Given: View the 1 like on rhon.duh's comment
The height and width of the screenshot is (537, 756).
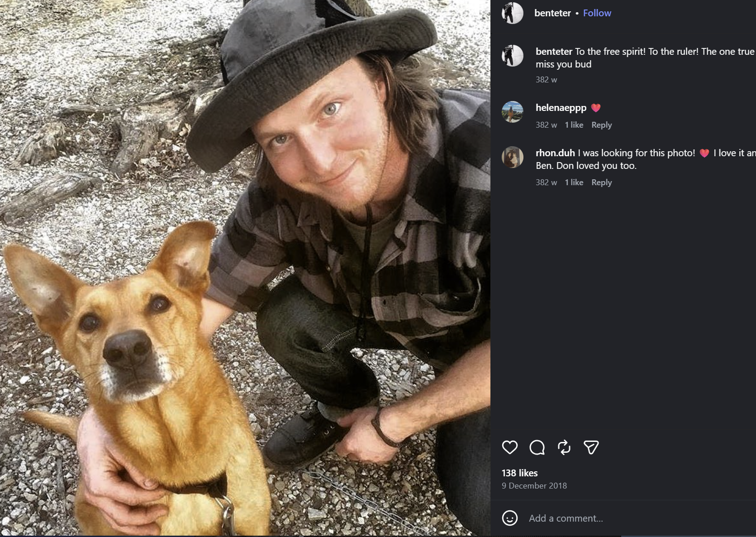Looking at the screenshot, I should 574,182.
